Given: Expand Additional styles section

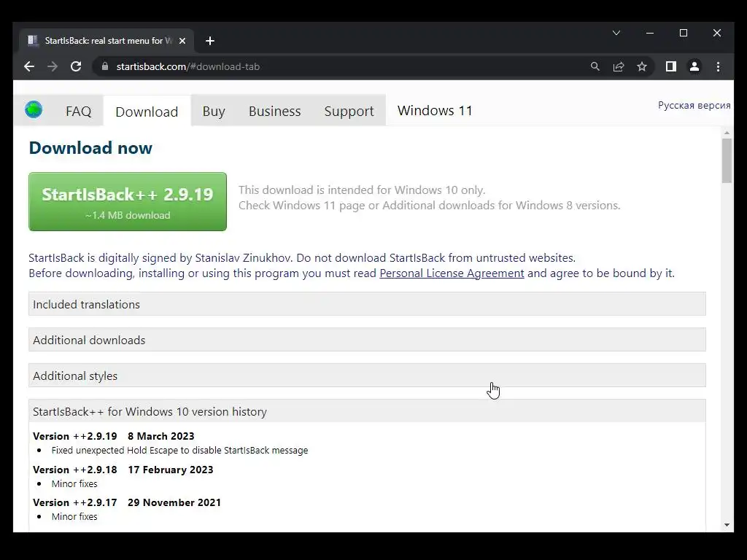Looking at the screenshot, I should tap(367, 376).
